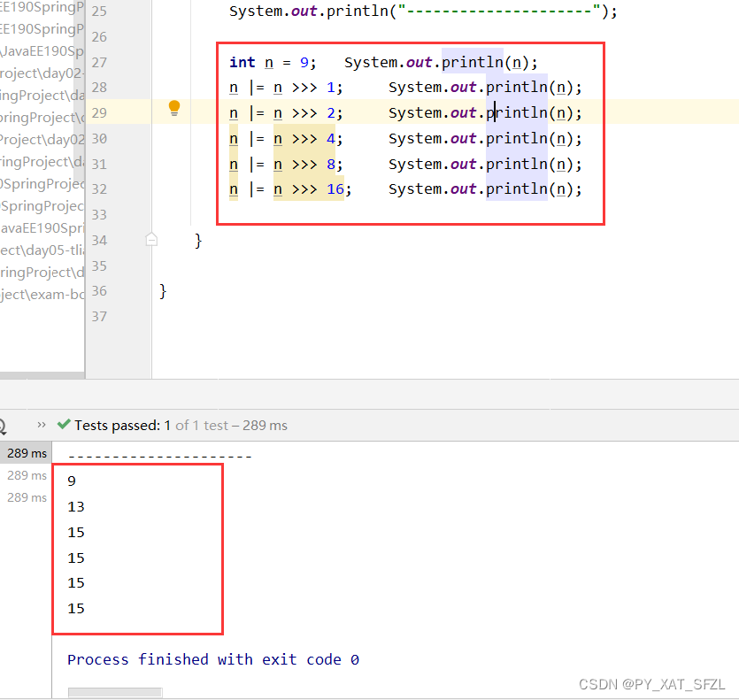Image resolution: width=739 pixels, height=700 pixels.
Task: Click the println call on line 25 printing dashes
Action: tap(423, 12)
